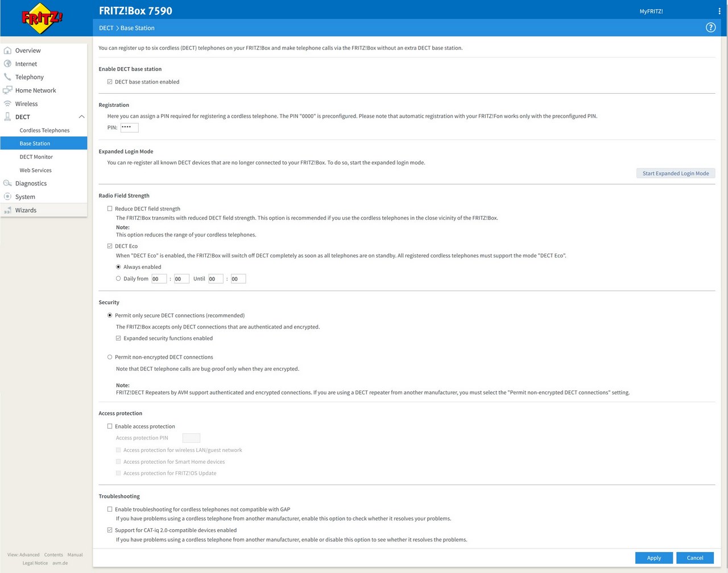Click the Apply button
The height and width of the screenshot is (573, 728).
pyautogui.click(x=654, y=558)
